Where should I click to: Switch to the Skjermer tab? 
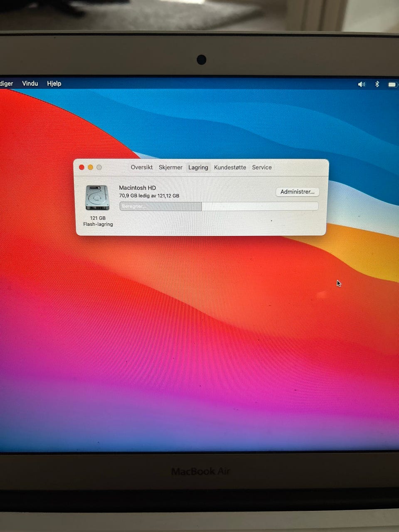(x=170, y=167)
